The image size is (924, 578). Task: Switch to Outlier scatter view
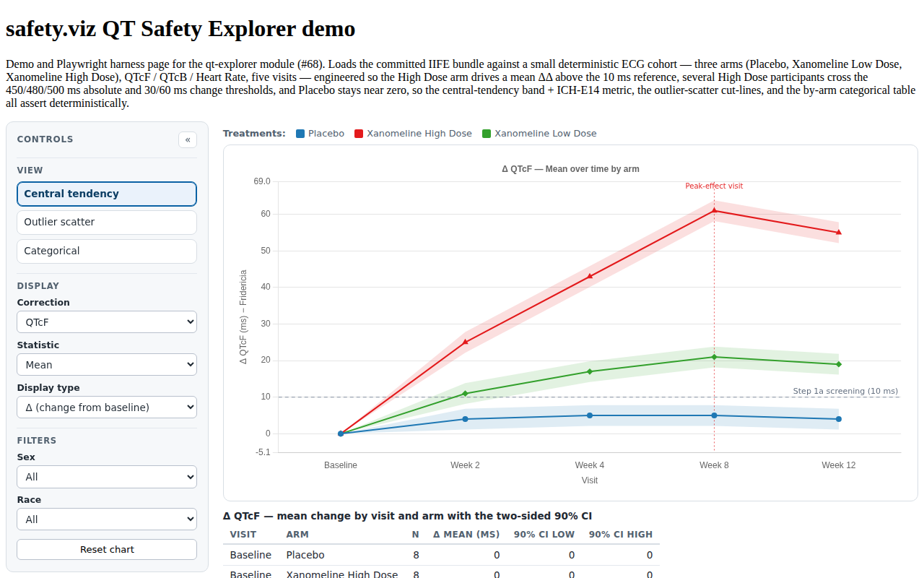coord(107,223)
